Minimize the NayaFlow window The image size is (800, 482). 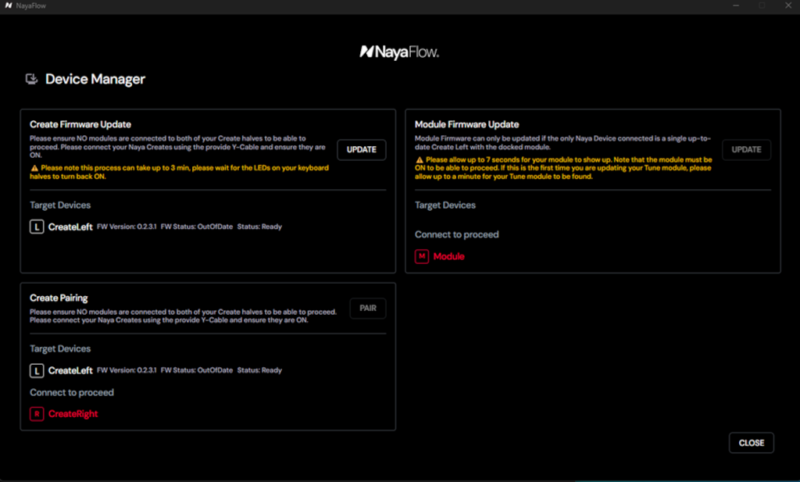pyautogui.click(x=736, y=6)
